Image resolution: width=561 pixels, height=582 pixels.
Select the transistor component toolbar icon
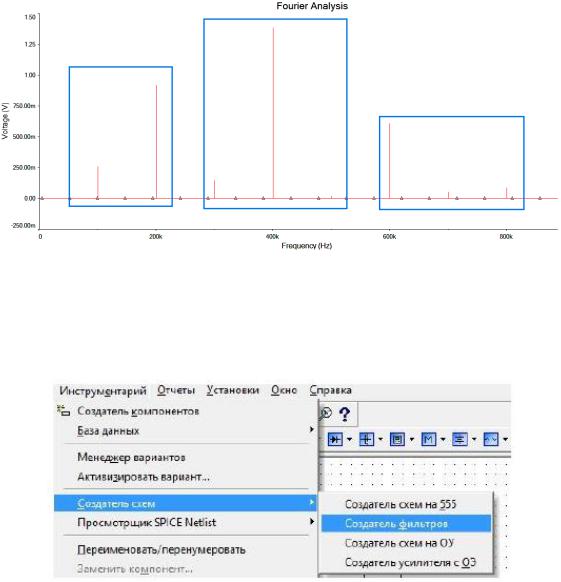coord(366,439)
